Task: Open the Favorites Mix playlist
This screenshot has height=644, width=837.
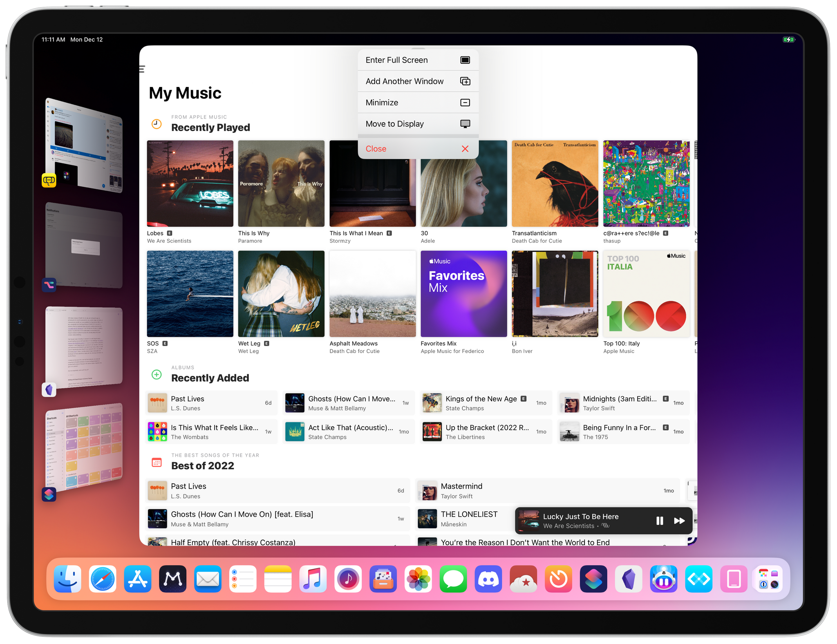Action: (464, 294)
